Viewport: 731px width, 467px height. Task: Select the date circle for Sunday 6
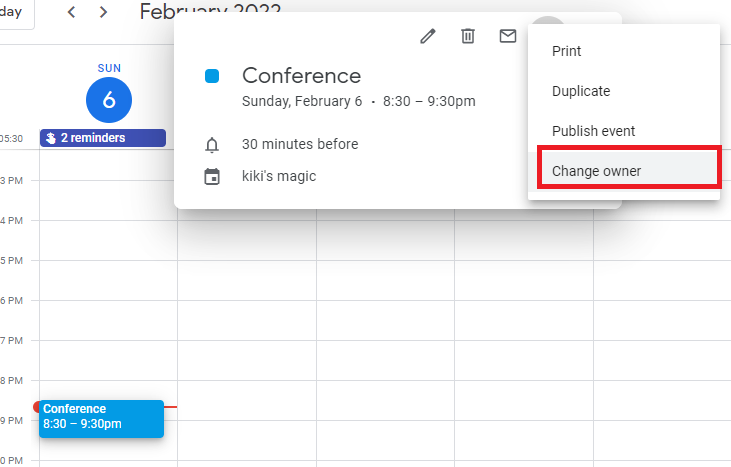[x=109, y=99]
